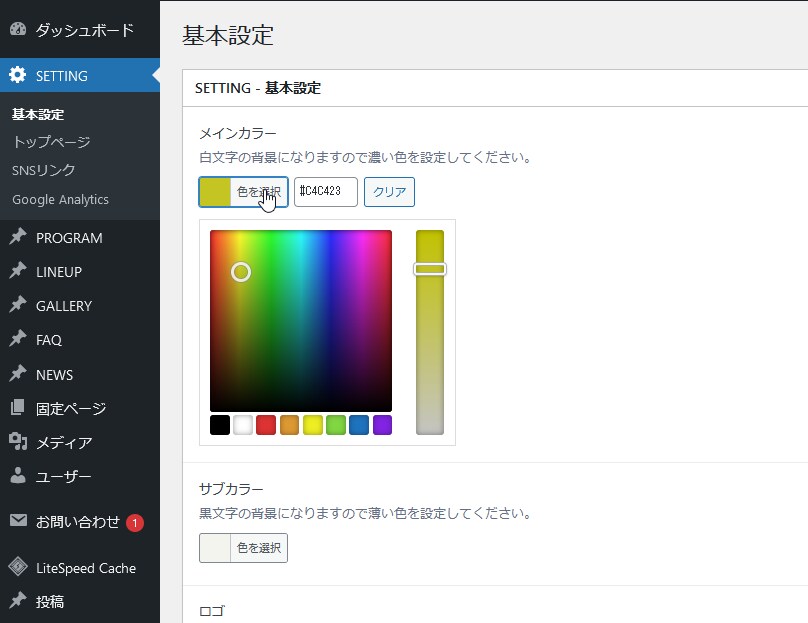The width and height of the screenshot is (808, 623).
Task: Click the circular selector in color gradient
Action: coord(241,272)
